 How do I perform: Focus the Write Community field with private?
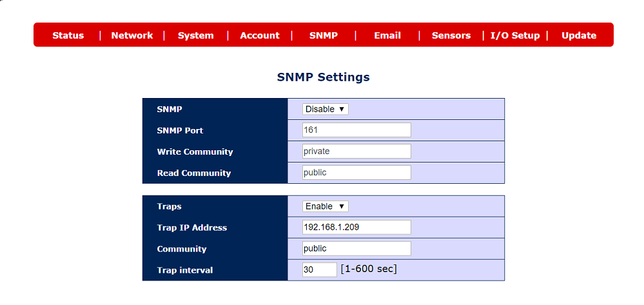pos(356,152)
